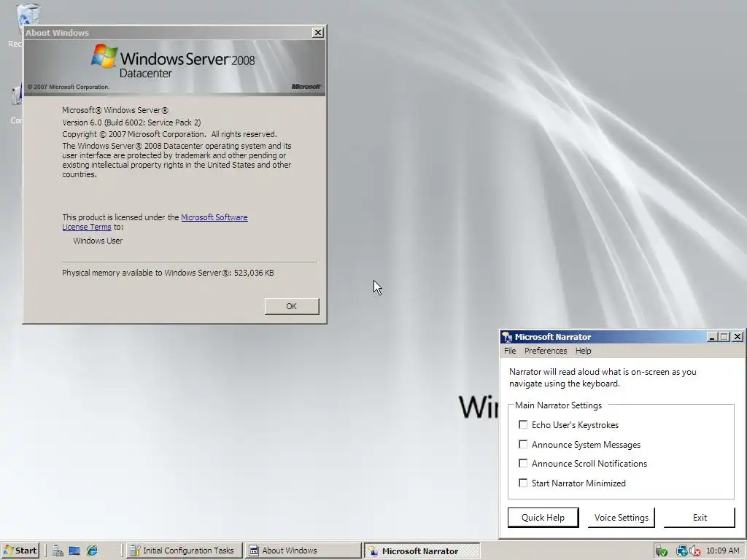Screen dimensions: 747x560
Task: Check Start Narrator Minimized
Action: tap(523, 483)
